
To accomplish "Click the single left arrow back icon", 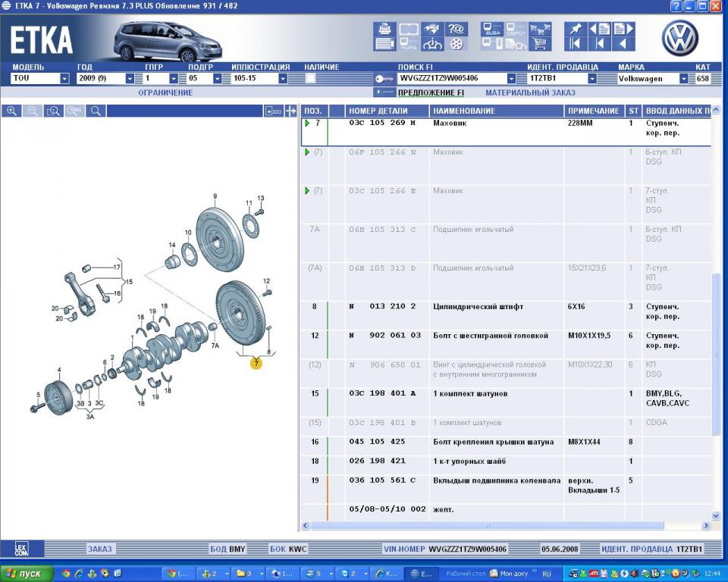I will click(x=623, y=44).
